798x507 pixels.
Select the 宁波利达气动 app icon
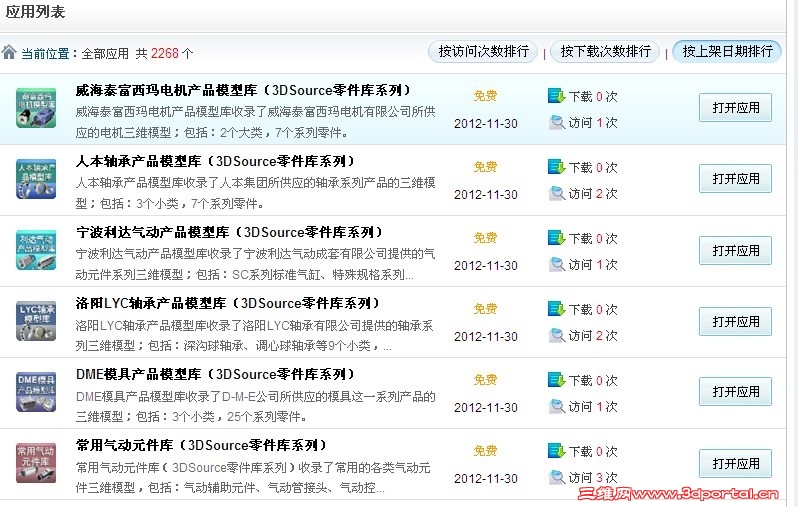36,250
